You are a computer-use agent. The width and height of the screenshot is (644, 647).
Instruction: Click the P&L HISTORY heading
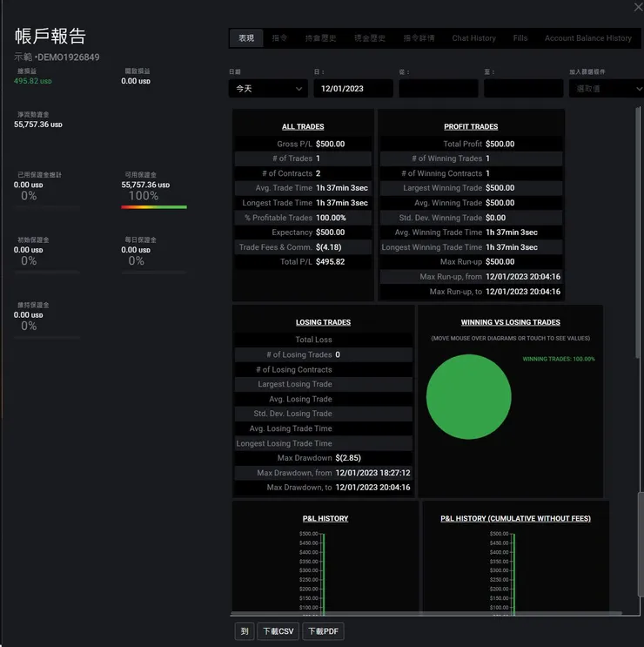click(325, 519)
